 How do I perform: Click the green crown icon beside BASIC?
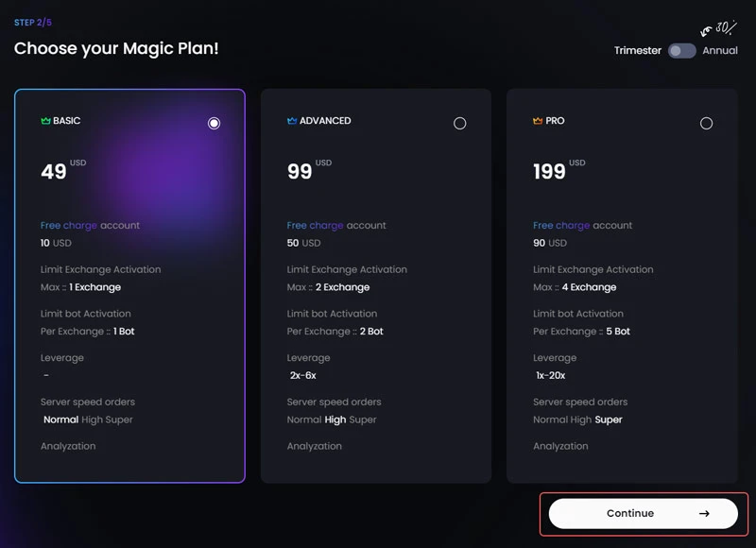click(45, 121)
